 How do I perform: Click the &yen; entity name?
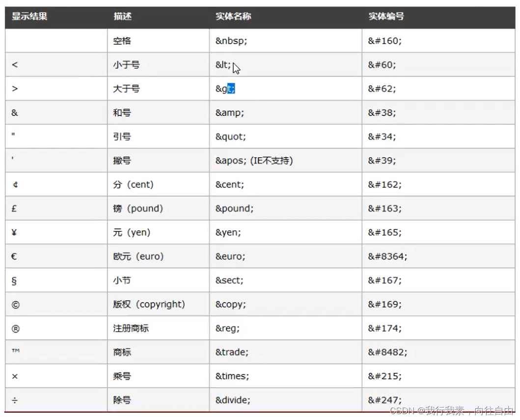(228, 232)
